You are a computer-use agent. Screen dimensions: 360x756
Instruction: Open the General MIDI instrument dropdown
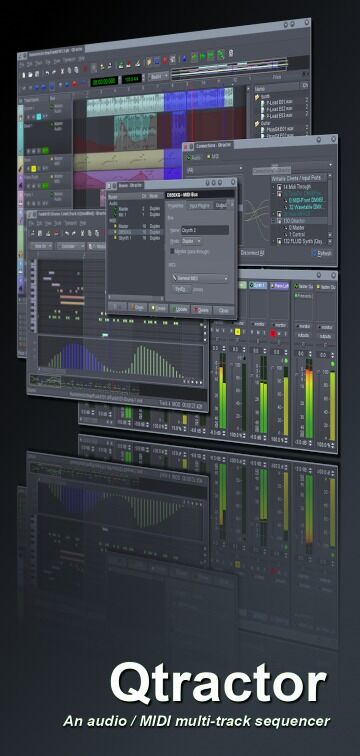coord(199,278)
